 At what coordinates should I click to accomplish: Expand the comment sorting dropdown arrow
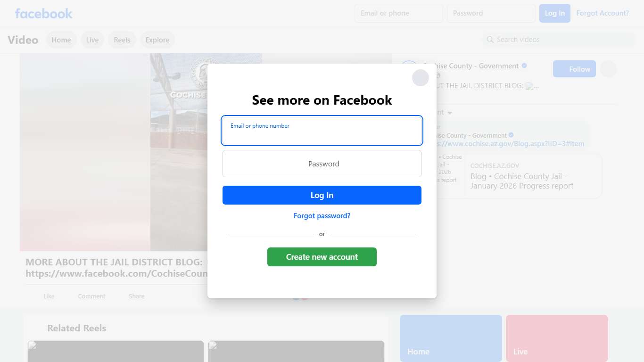(450, 113)
